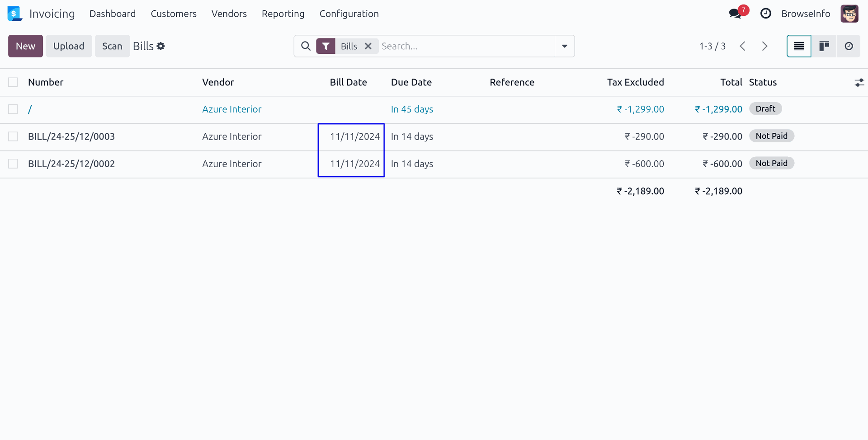The image size is (868, 440).
Task: Open the Configuration menu
Action: [x=349, y=14]
